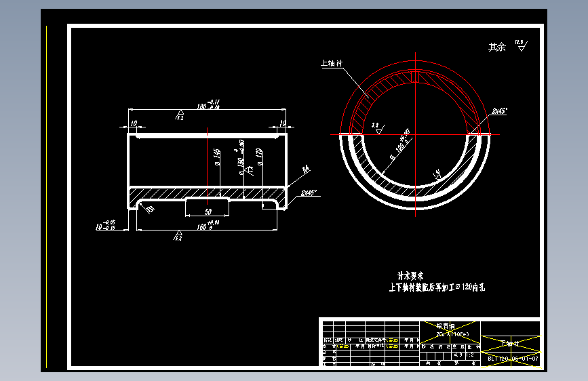The width and height of the screenshot is (588, 381).
Task: Select the 50 groove width dimension
Action: tap(208, 212)
